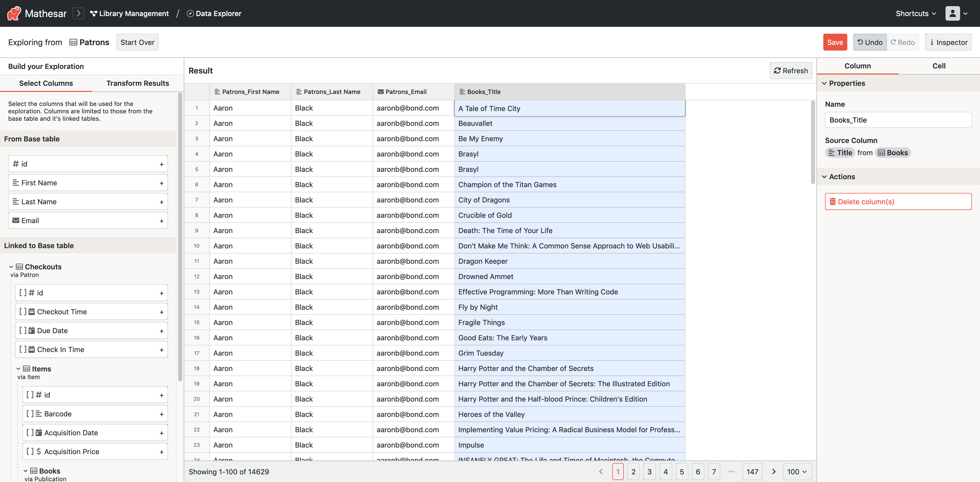
Task: Select the Books_Title column header
Action: click(570, 92)
